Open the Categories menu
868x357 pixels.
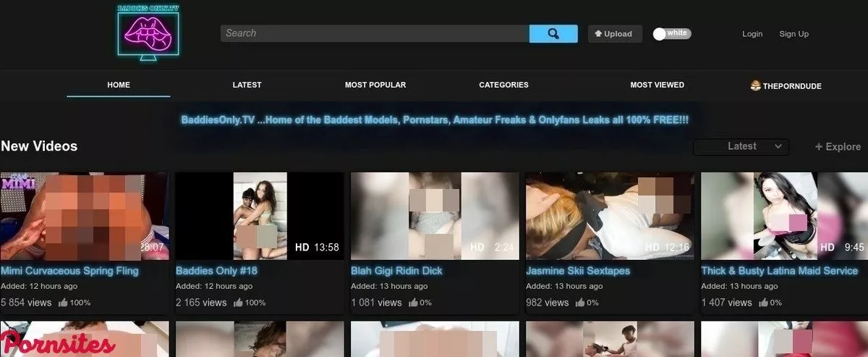pyautogui.click(x=503, y=85)
